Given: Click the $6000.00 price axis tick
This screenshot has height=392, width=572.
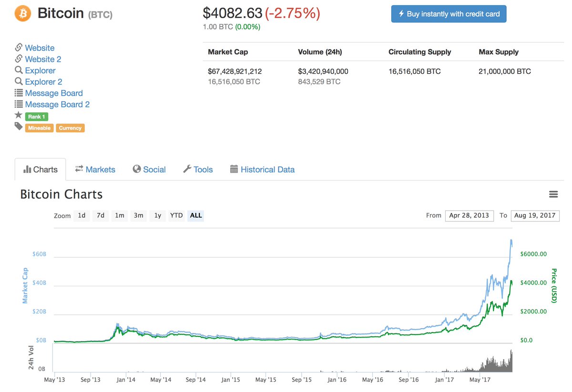Looking at the screenshot, I should coord(533,254).
